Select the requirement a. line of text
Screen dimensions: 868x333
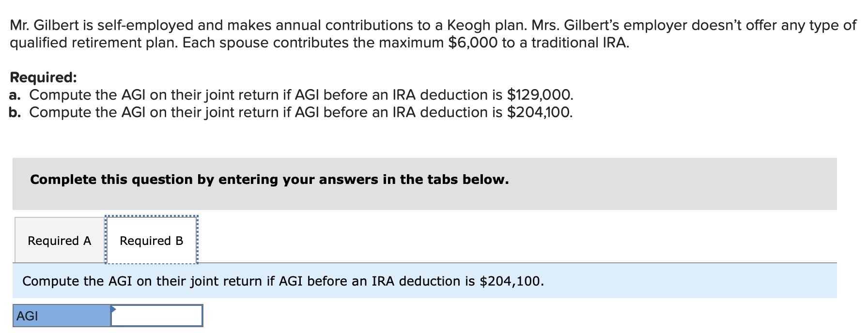pyautogui.click(x=291, y=95)
